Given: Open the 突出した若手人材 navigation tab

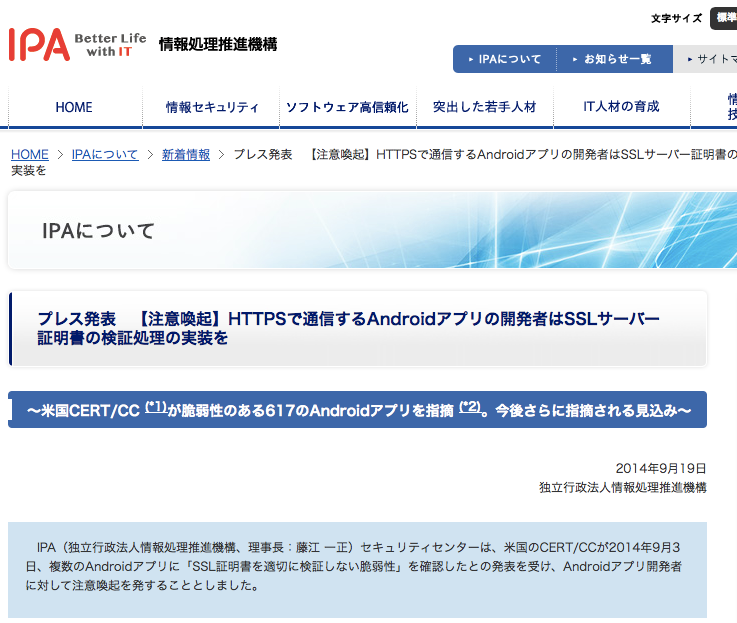Looking at the screenshot, I should (x=485, y=107).
